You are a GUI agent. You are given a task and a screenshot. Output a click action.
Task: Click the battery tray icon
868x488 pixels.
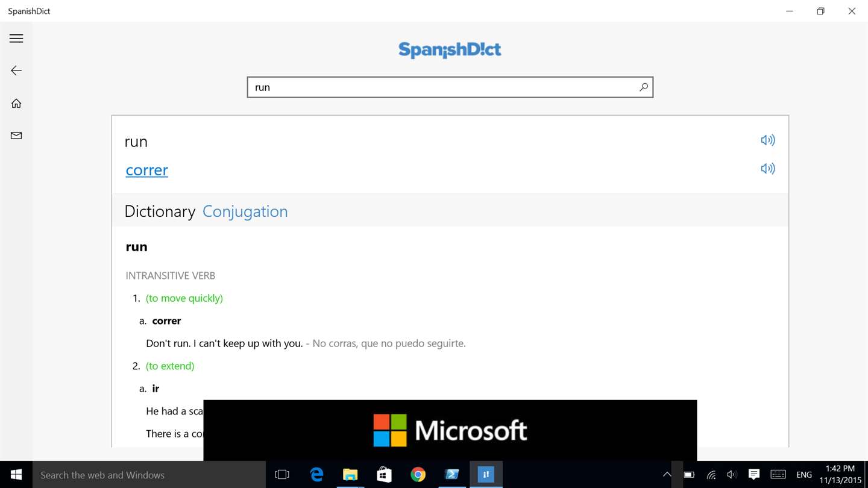coord(689,475)
